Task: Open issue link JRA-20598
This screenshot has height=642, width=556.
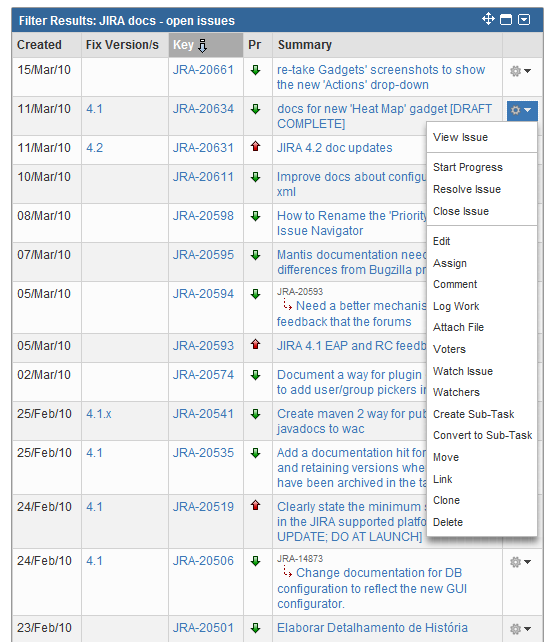Action: [x=203, y=216]
